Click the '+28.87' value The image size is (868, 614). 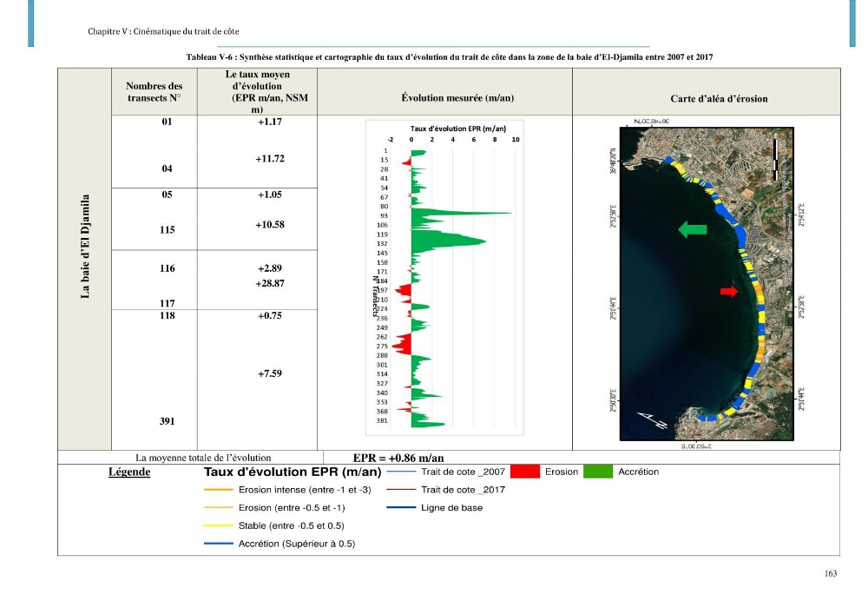(x=270, y=283)
